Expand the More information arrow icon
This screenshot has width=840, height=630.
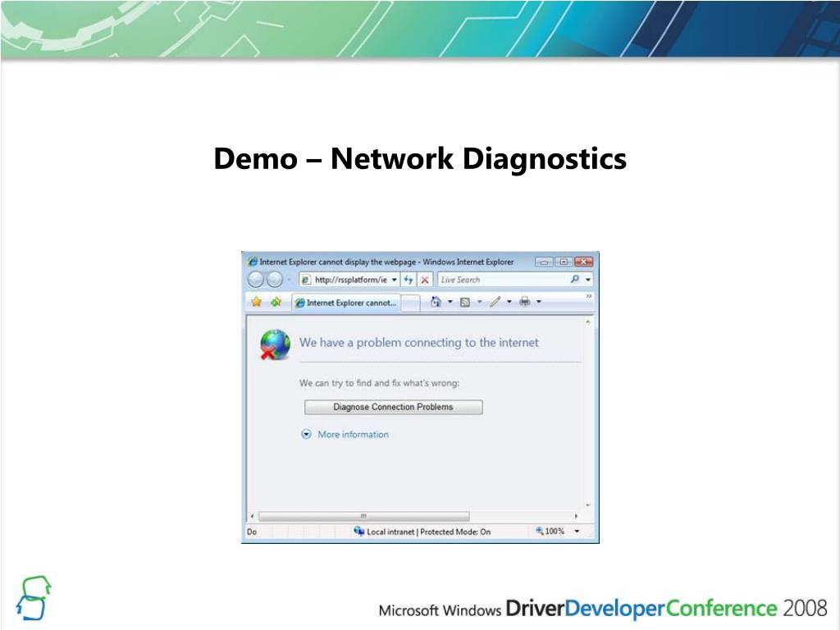point(306,435)
